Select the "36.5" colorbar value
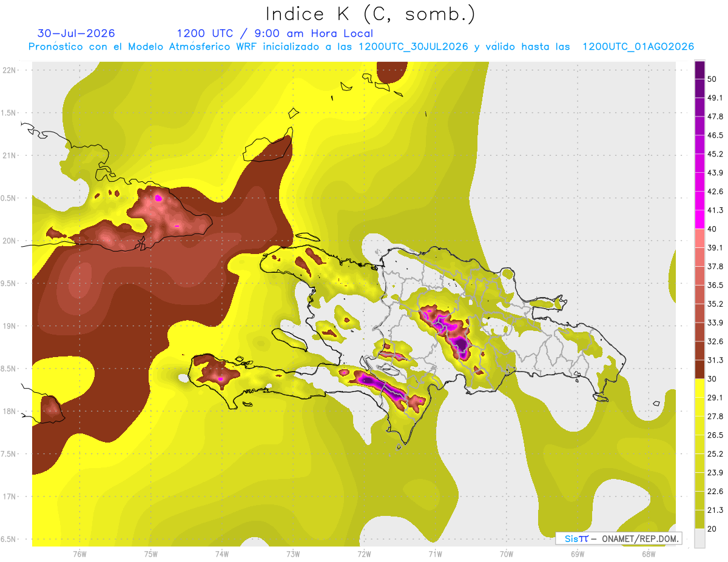 pos(715,285)
